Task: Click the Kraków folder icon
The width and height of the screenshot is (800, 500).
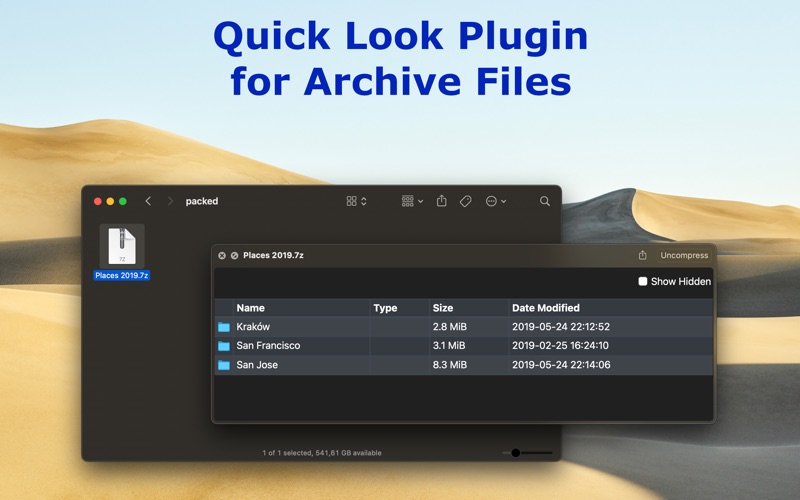Action: pyautogui.click(x=224, y=327)
